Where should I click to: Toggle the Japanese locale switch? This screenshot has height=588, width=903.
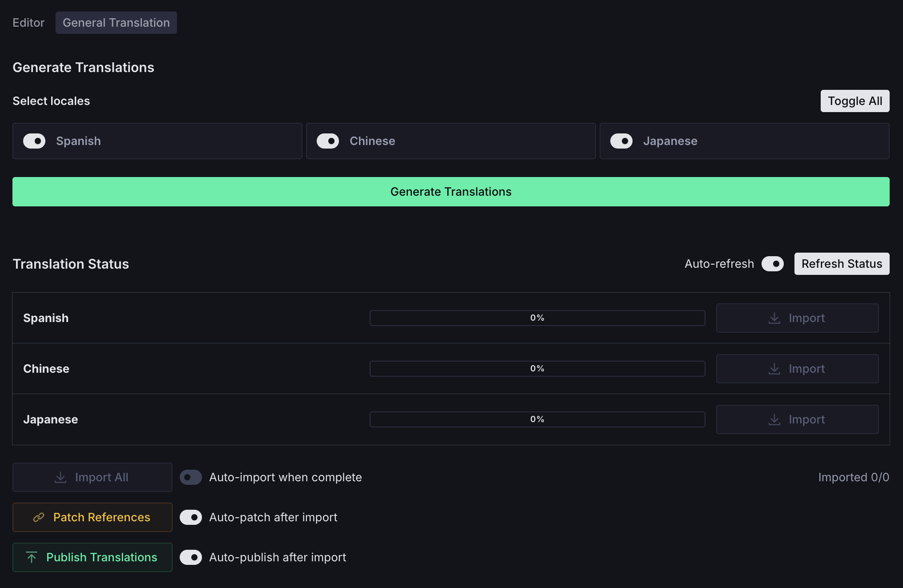(x=621, y=141)
